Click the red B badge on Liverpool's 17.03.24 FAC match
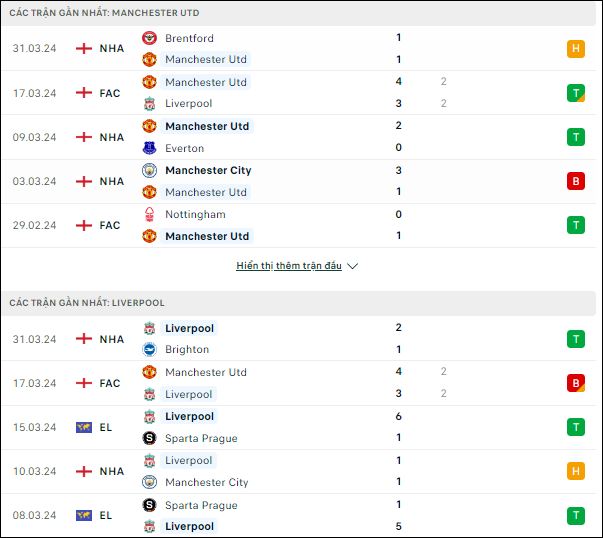 576,383
